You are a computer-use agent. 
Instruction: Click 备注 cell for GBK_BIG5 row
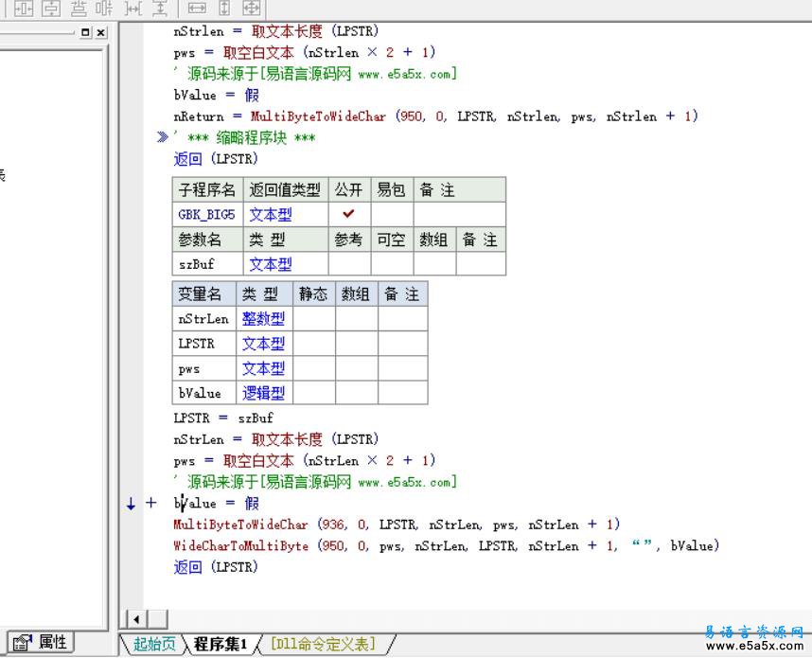(x=460, y=214)
